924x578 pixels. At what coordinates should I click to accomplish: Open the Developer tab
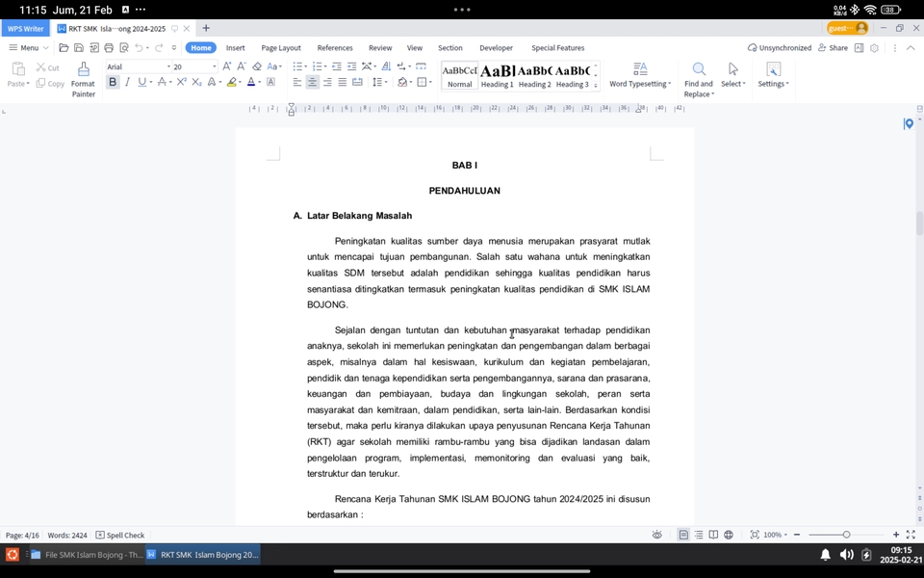[x=497, y=48]
